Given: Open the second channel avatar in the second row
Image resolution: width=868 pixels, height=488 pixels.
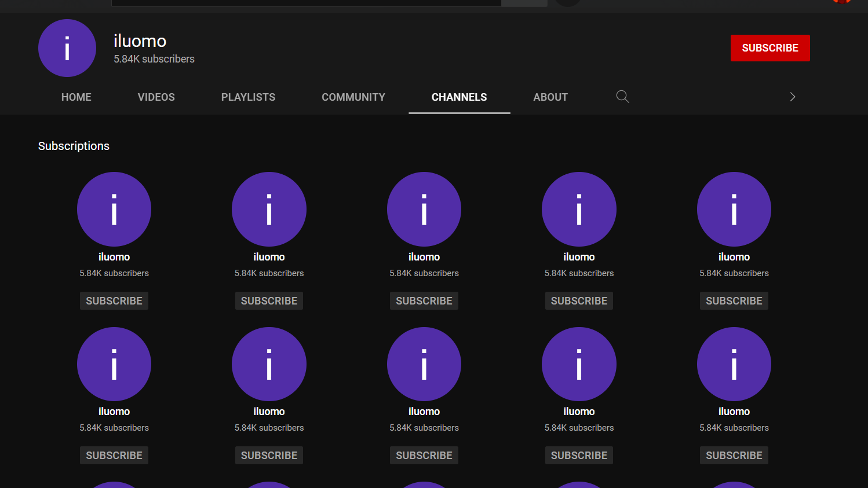Looking at the screenshot, I should coord(269,364).
